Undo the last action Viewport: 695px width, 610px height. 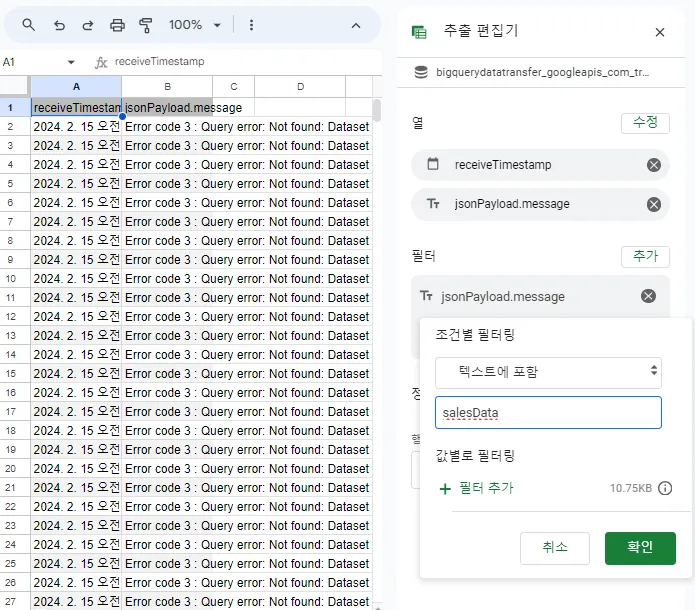[59, 25]
